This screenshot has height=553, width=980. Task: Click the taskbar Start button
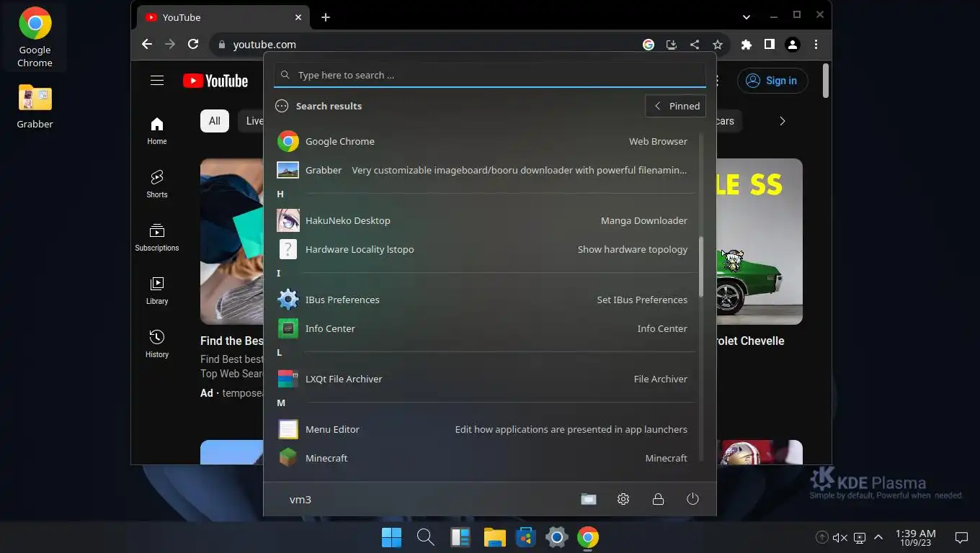point(391,537)
